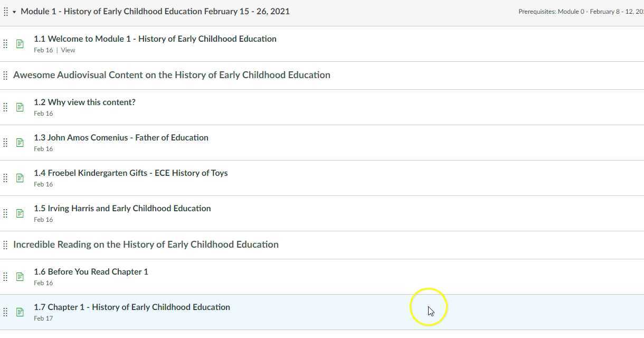This screenshot has height=338, width=644.
Task: Click page icon beside 1.6 Before You Read
Action: [20, 277]
